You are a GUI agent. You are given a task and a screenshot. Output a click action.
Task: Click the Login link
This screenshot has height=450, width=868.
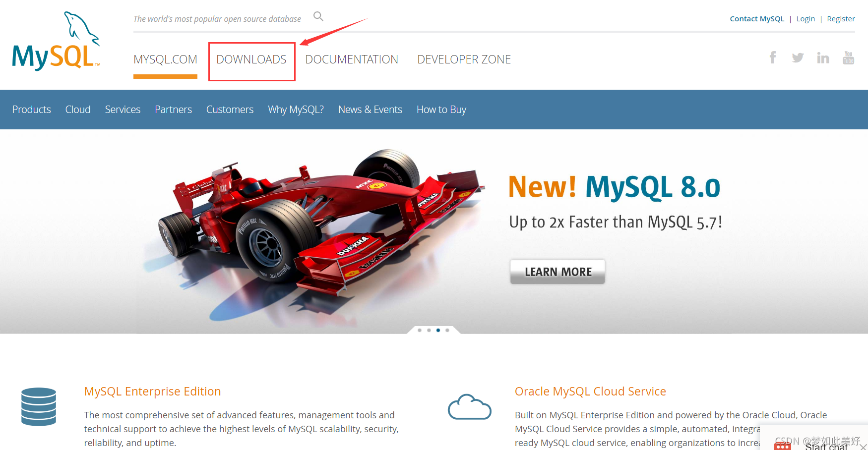806,19
